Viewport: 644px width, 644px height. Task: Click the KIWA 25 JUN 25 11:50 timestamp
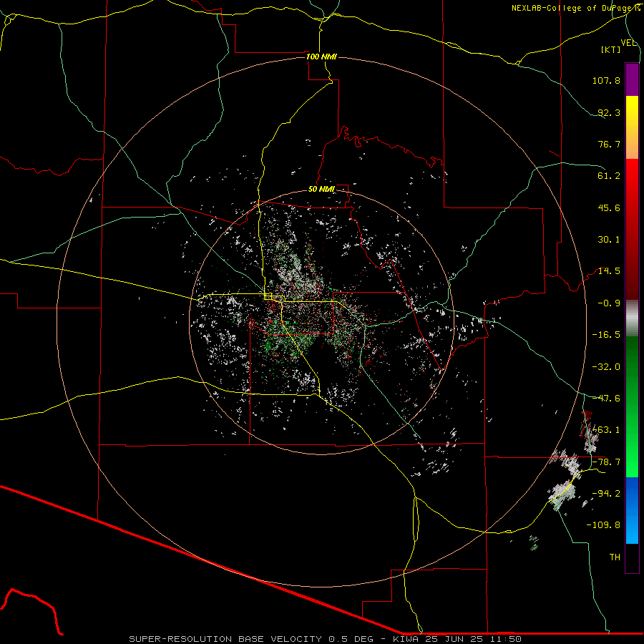coord(457,639)
